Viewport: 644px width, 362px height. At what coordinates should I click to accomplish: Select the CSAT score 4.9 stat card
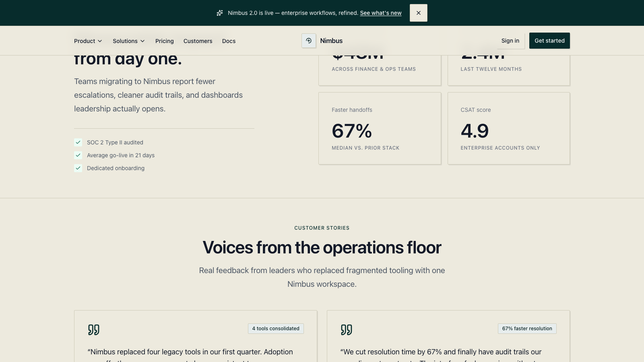click(509, 128)
